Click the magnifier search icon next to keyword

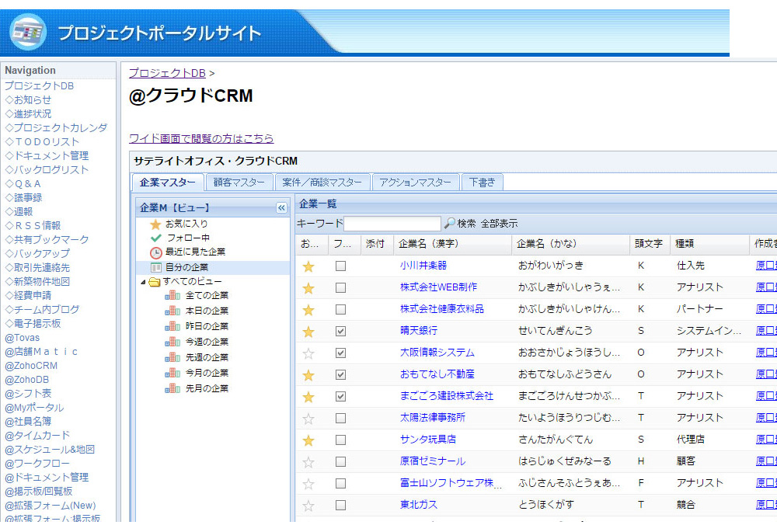coord(449,224)
